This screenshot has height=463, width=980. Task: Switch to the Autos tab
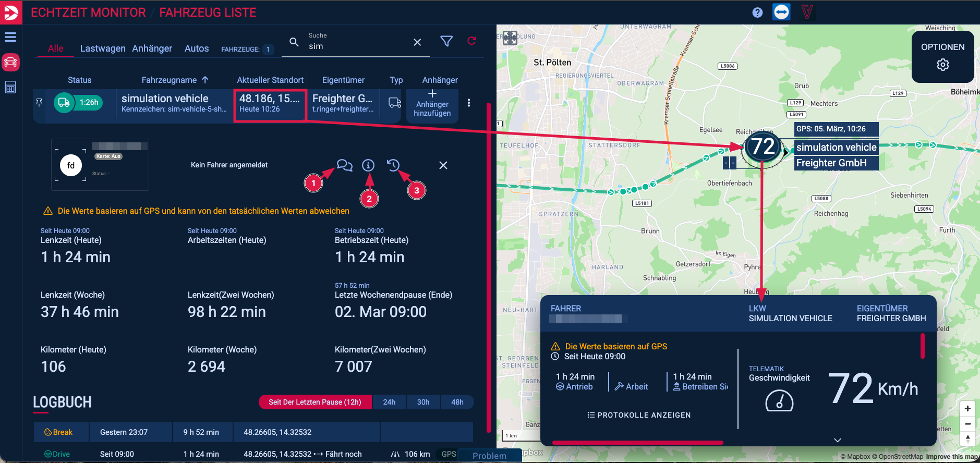[197, 48]
